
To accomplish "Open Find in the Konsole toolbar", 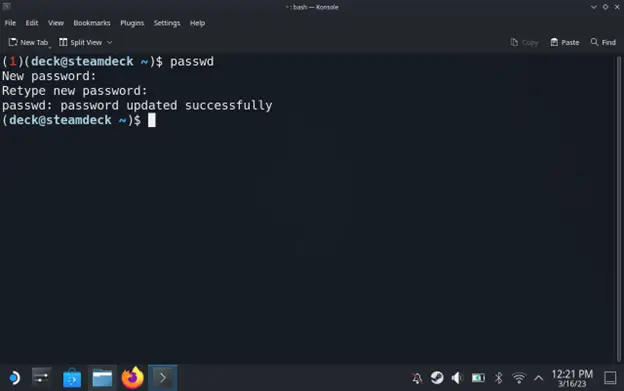I will tap(603, 42).
